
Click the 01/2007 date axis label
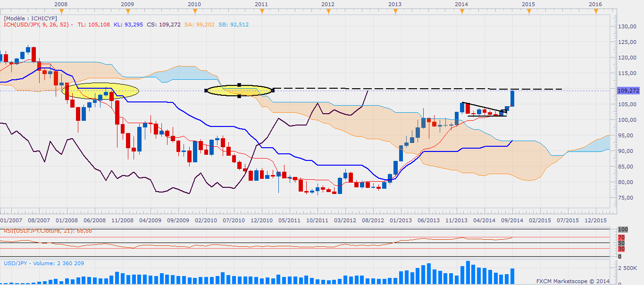11,220
